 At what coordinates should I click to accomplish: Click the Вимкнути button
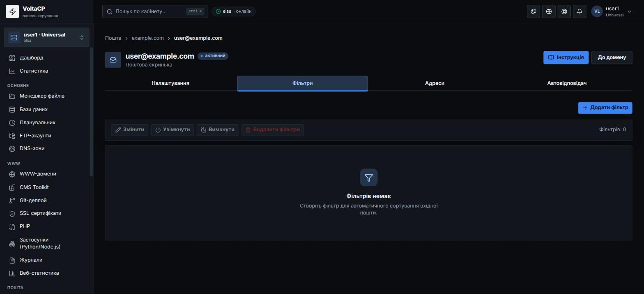click(x=218, y=130)
